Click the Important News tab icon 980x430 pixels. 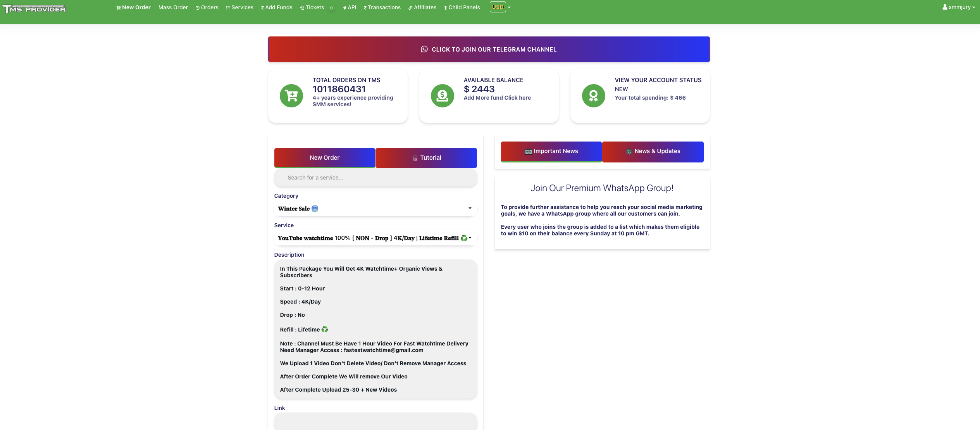(528, 152)
